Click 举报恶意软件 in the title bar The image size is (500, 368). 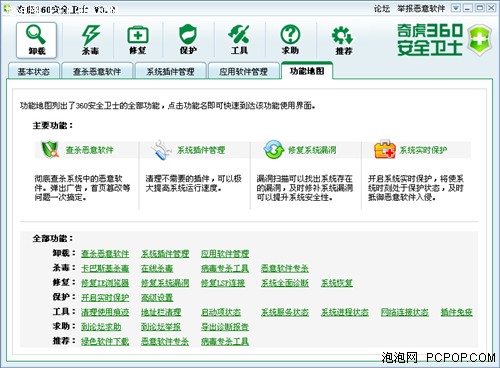tap(421, 9)
